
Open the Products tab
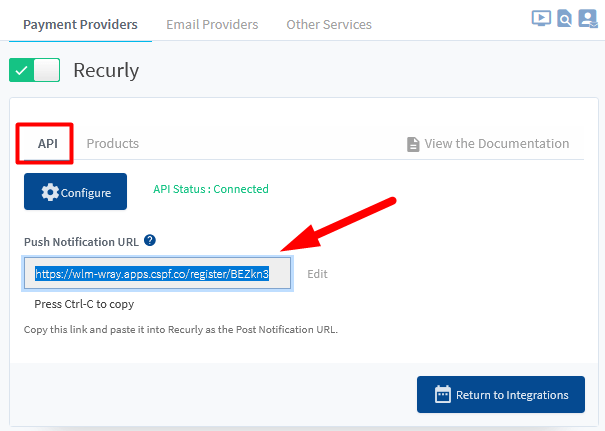click(113, 144)
